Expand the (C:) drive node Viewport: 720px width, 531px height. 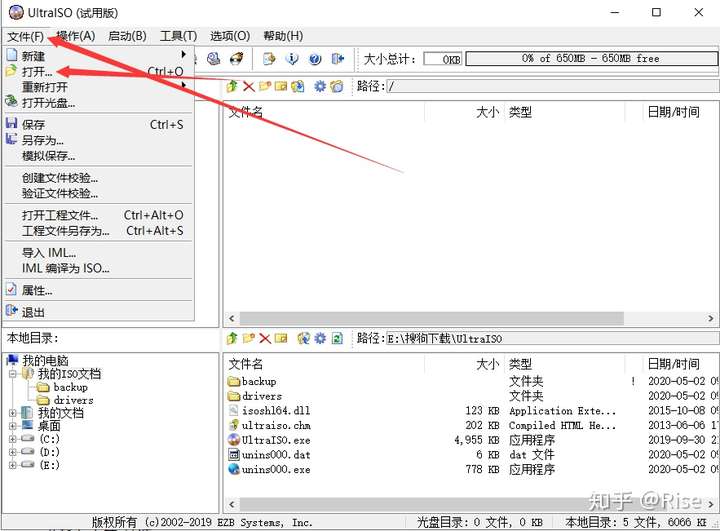pyautogui.click(x=12, y=439)
